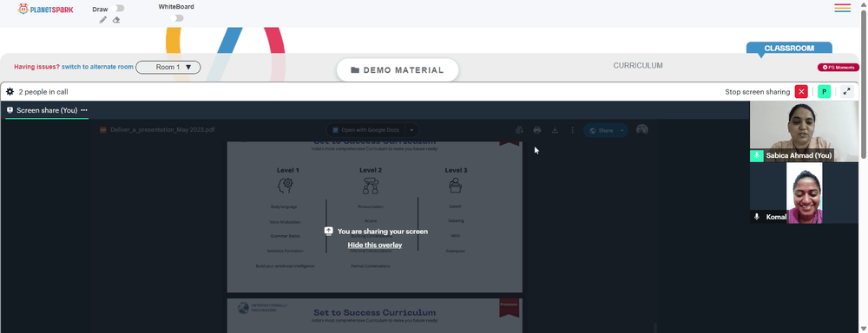This screenshot has width=868, height=333.
Task: Open the call settings gear
Action: pyautogui.click(x=10, y=92)
